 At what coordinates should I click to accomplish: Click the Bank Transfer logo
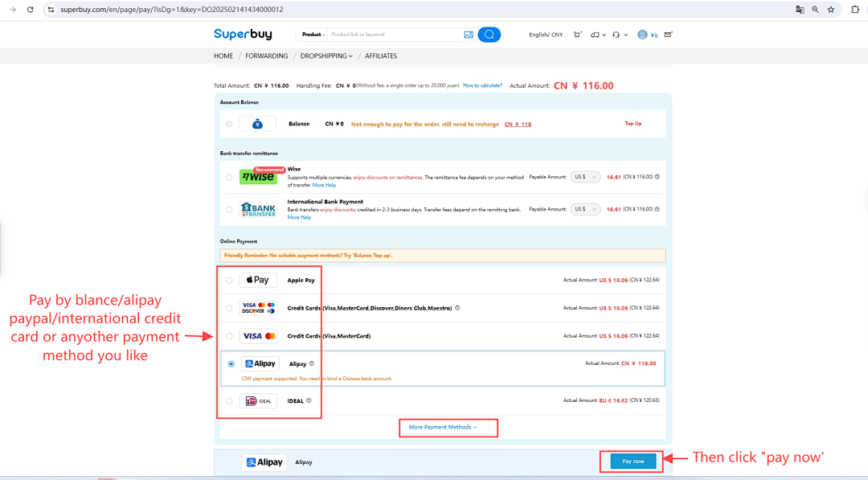click(x=259, y=209)
